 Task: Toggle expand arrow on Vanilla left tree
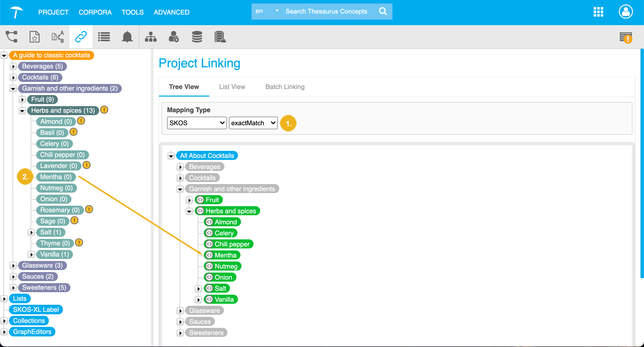tap(32, 254)
